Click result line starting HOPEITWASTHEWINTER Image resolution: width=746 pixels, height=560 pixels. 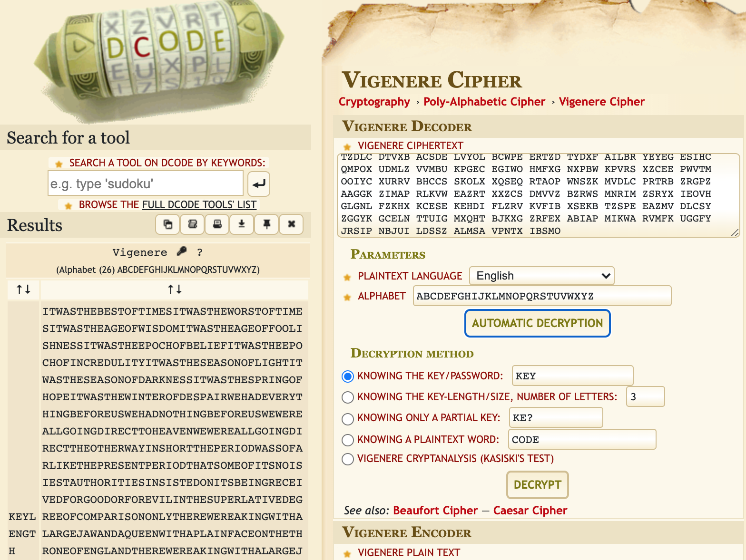172,397
